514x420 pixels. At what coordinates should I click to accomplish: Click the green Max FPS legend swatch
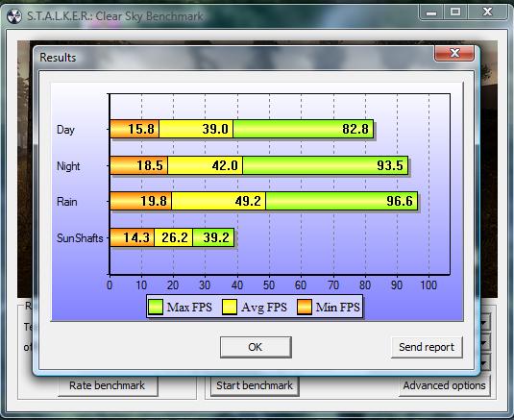155,307
